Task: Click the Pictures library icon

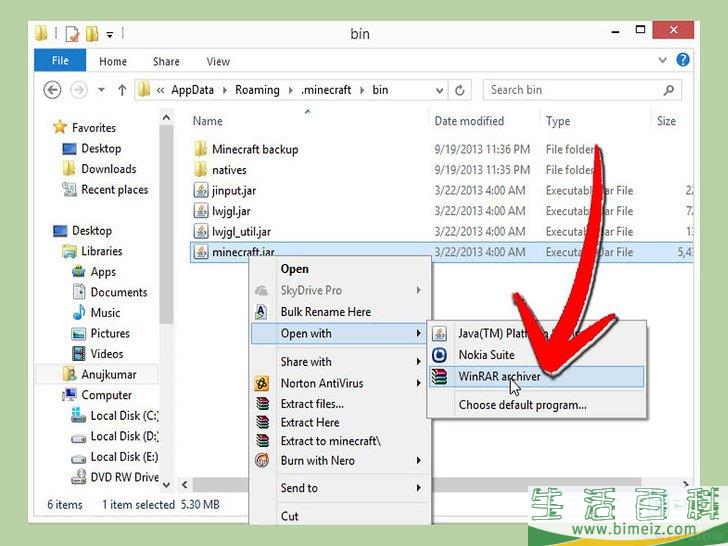Action: (78, 333)
